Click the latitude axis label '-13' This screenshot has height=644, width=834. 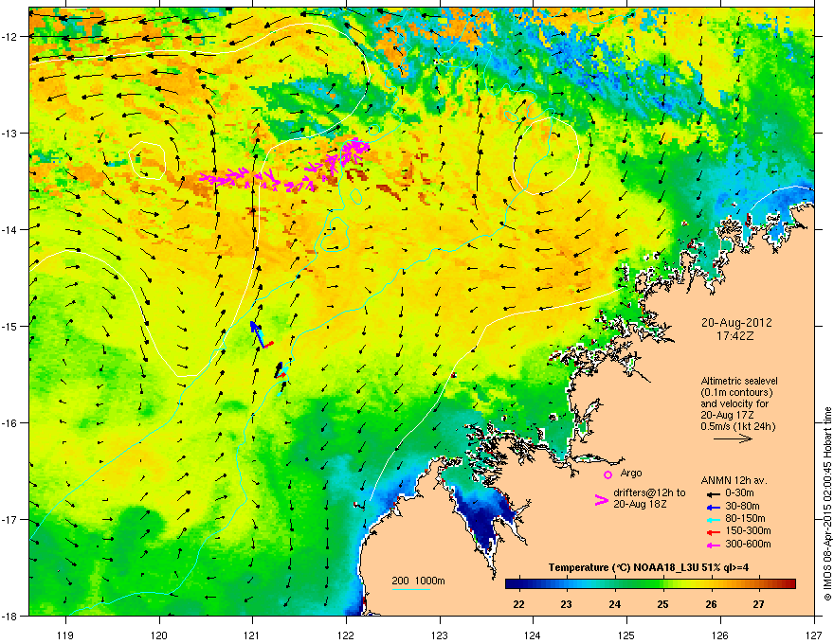(x=10, y=133)
